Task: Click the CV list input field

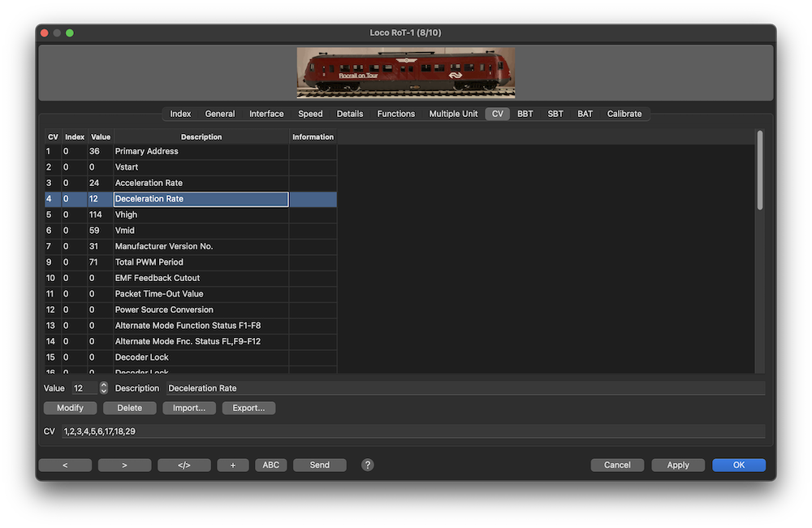Action: [x=412, y=431]
